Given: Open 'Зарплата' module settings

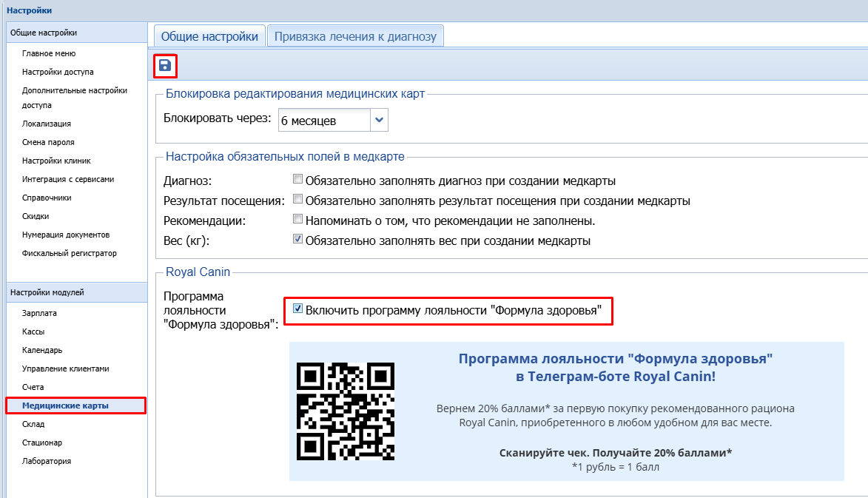Looking at the screenshot, I should click(39, 313).
